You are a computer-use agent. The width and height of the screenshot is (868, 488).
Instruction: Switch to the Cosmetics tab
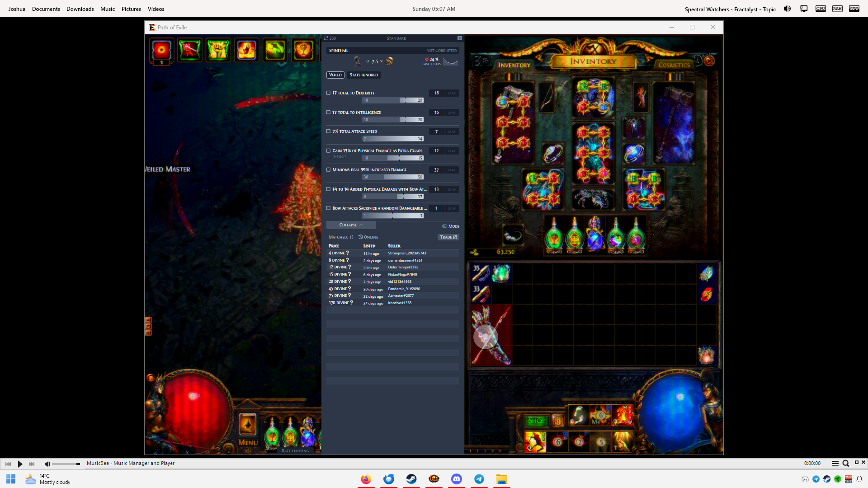click(674, 65)
